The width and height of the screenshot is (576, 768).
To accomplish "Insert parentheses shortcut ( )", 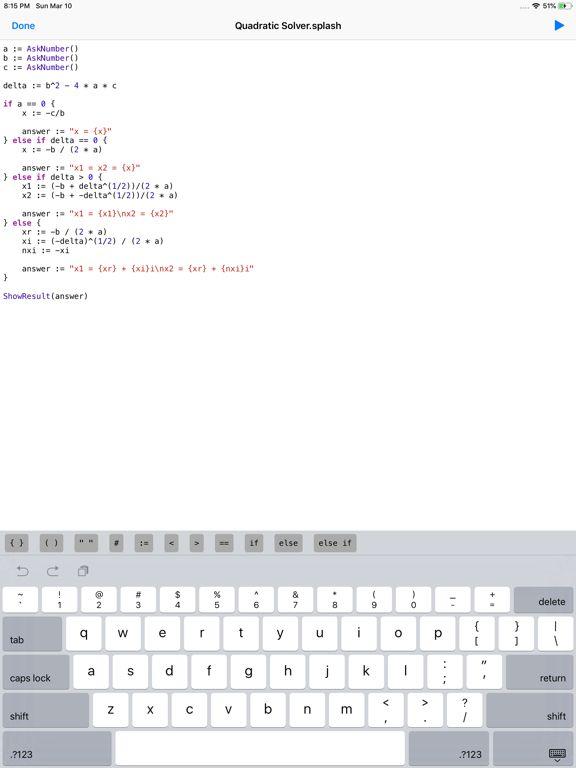I will point(51,543).
